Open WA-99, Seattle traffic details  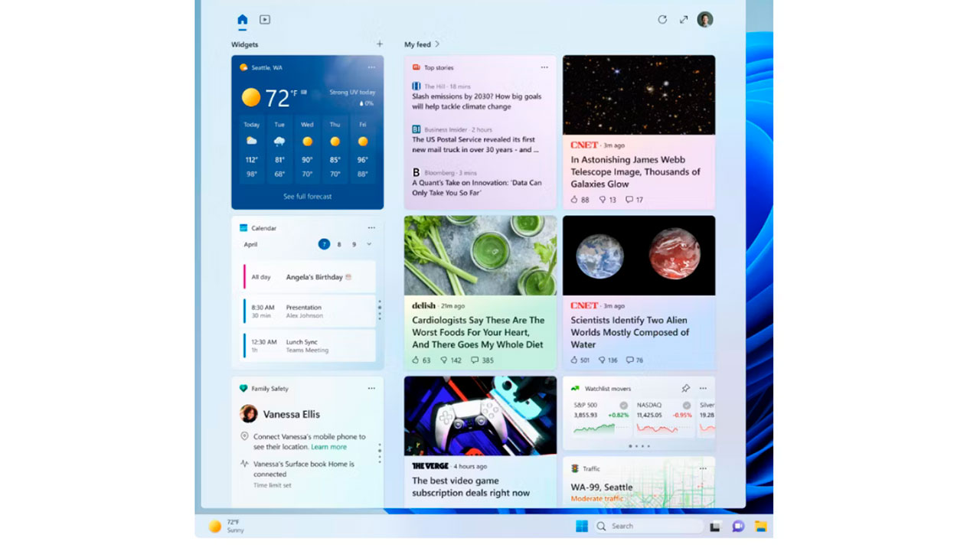[602, 487]
